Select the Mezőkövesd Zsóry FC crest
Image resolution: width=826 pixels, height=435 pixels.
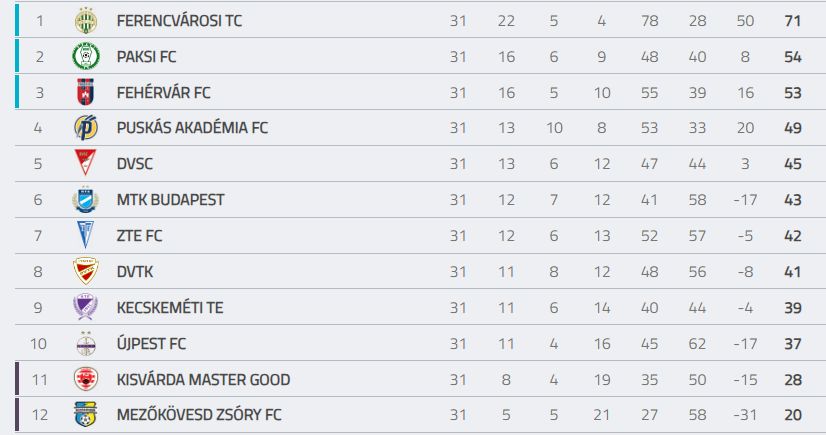coord(85,414)
